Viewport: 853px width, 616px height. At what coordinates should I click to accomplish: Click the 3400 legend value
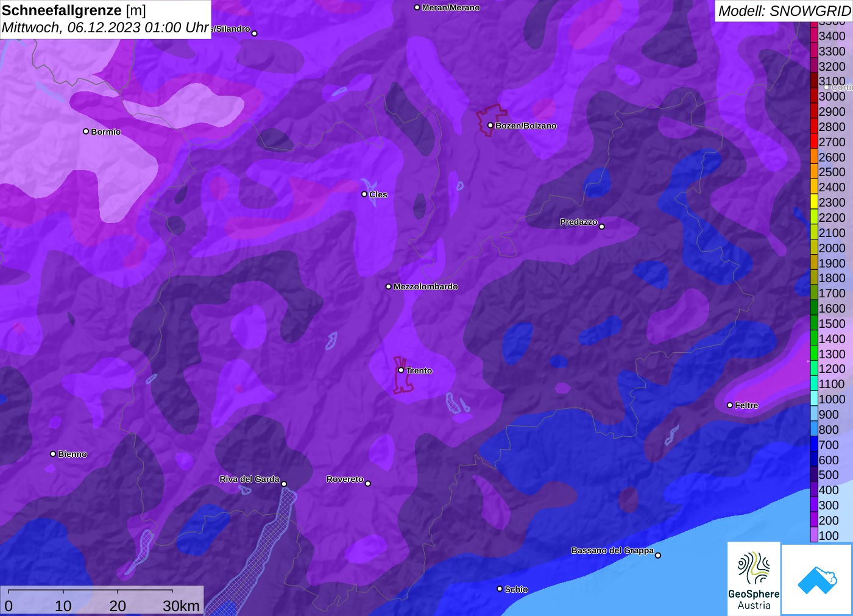(x=832, y=36)
